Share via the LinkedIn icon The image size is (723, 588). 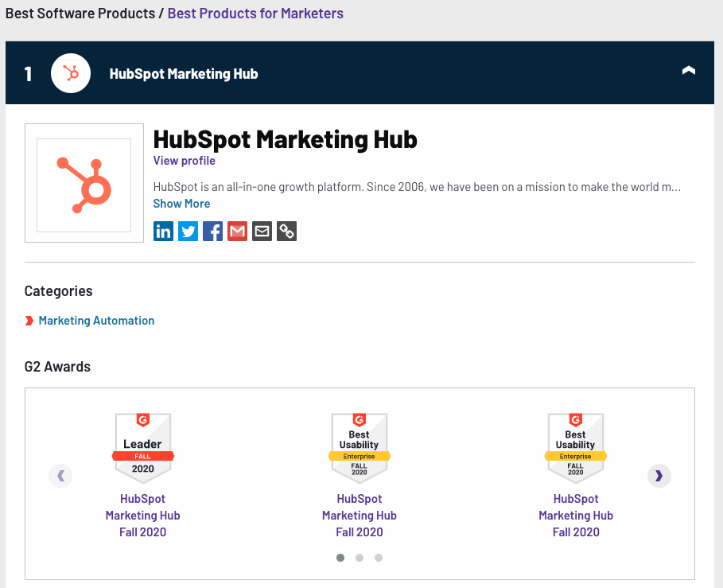click(x=163, y=231)
